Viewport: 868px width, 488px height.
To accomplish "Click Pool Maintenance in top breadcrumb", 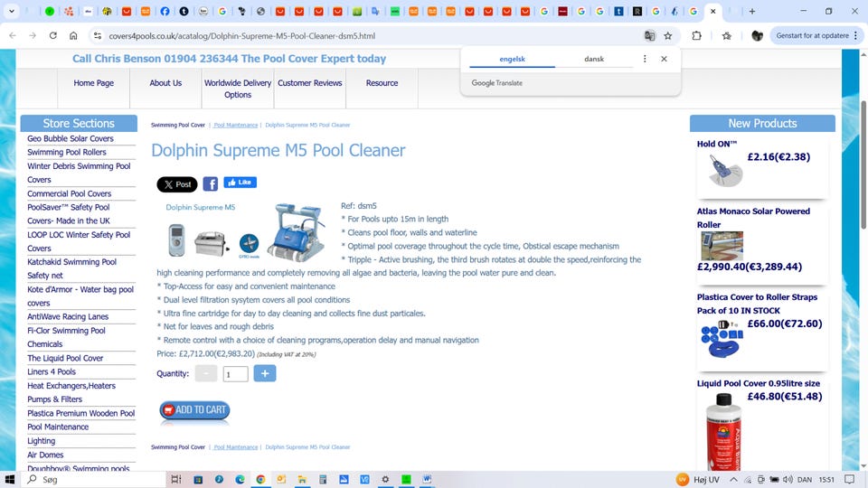I will [x=236, y=125].
